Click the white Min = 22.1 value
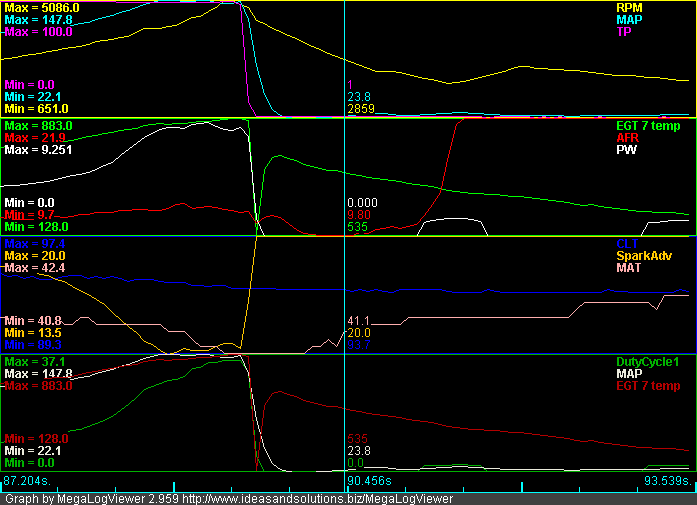The width and height of the screenshot is (697, 505). [33, 451]
